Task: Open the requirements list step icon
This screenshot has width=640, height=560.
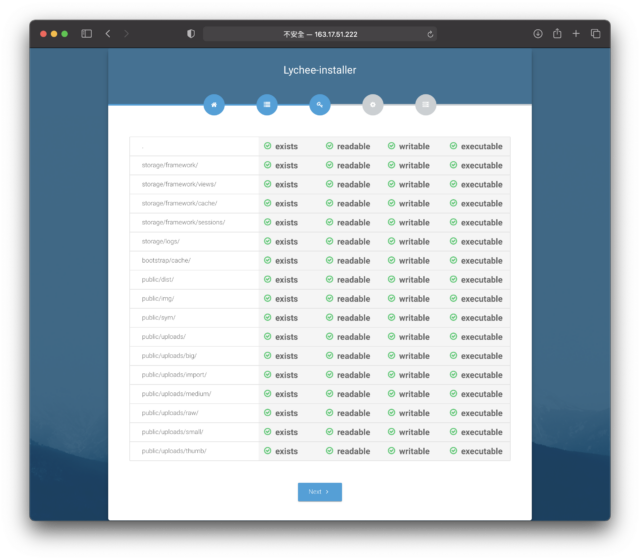Action: (267, 105)
